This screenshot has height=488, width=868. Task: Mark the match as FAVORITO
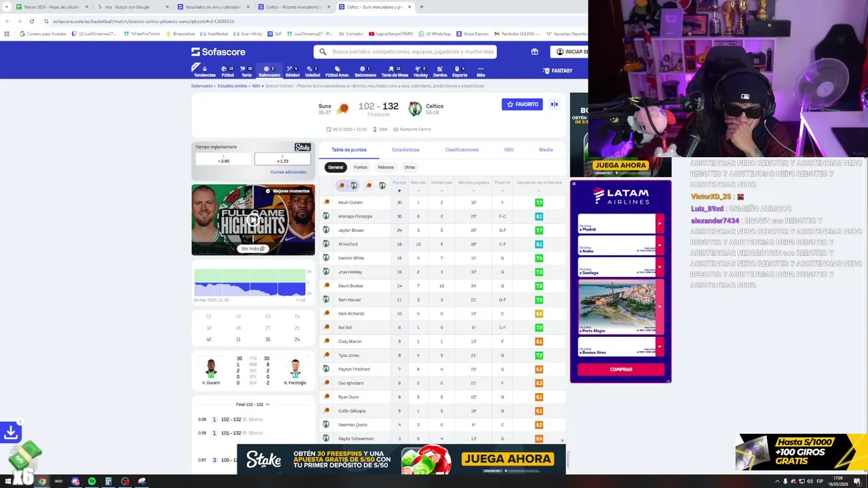click(x=522, y=104)
